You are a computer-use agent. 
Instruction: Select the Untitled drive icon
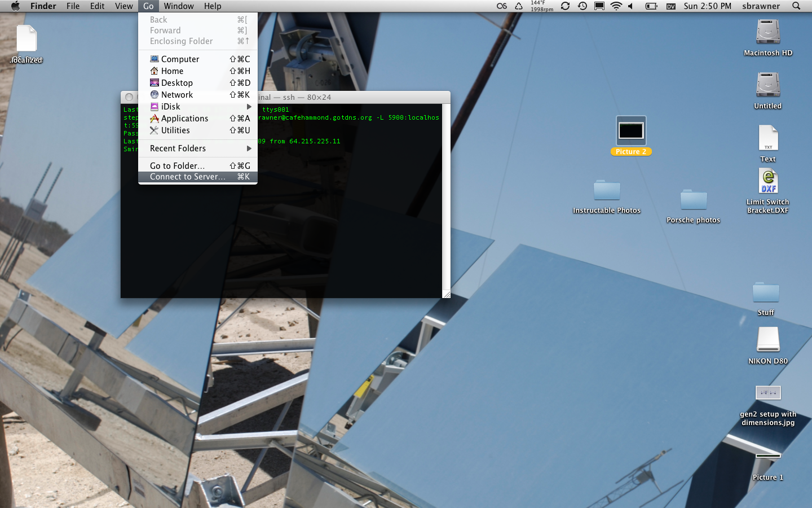pyautogui.click(x=768, y=85)
